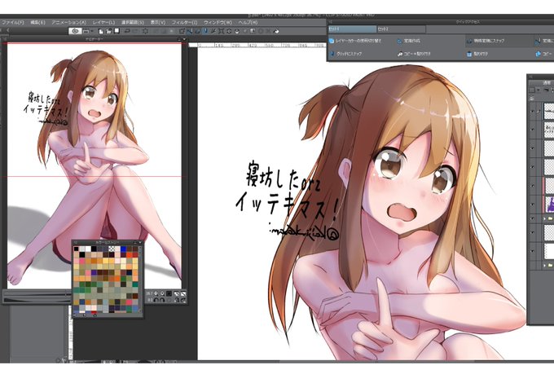This screenshot has height=392, width=554.
Task: Click 定規作成 in Quick Access
Action: click(408, 42)
